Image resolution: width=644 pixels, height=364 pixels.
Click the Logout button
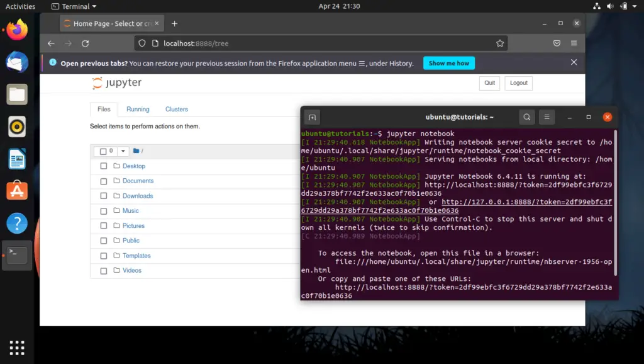(518, 83)
